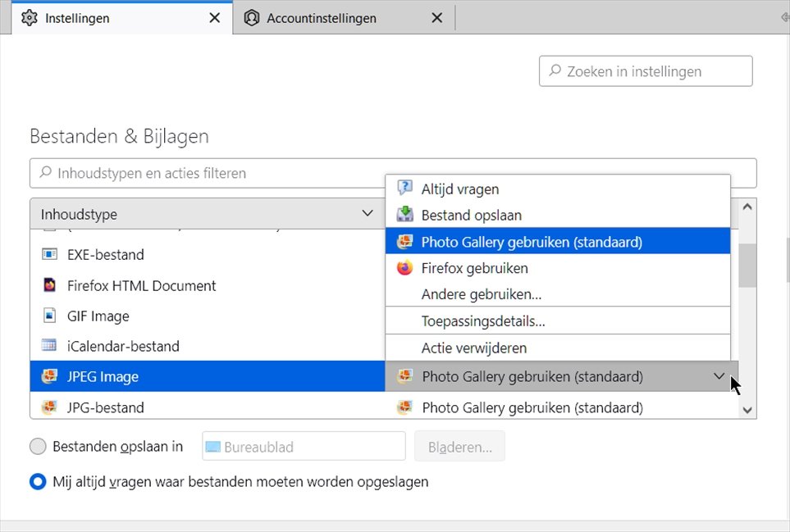Click the iCalendar-bestand calendar icon
790x532 pixels.
(50, 347)
